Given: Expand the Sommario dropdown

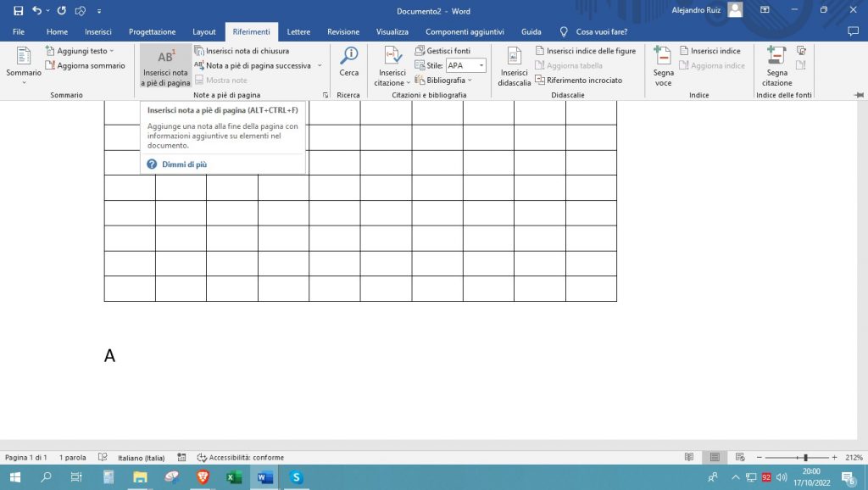Looking at the screenshot, I should tap(24, 82).
